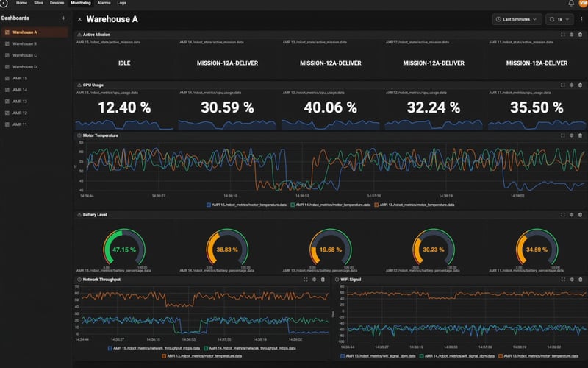Open the dashboard kebab menu
The image size is (588, 368).
581,19
